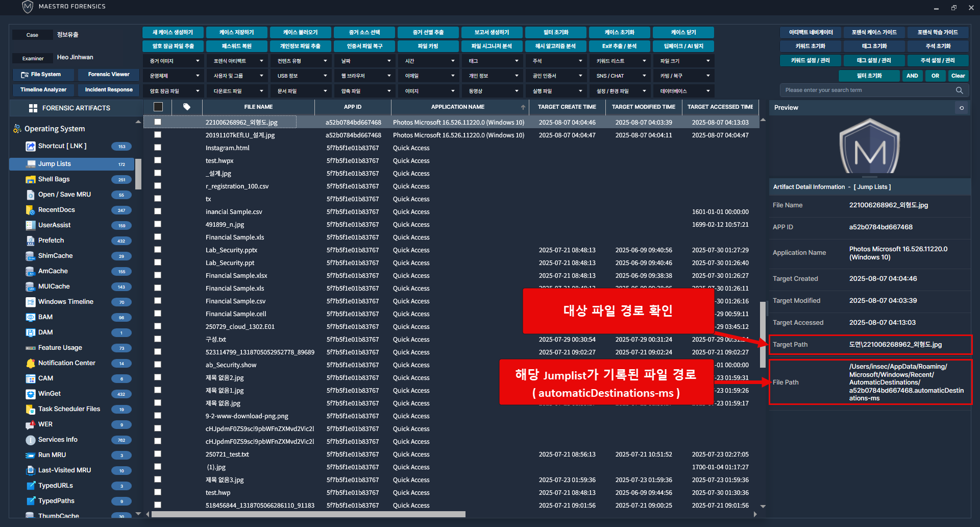Click the RecentDocs artifact icon
Screen dimensions: 980x527
30,210
